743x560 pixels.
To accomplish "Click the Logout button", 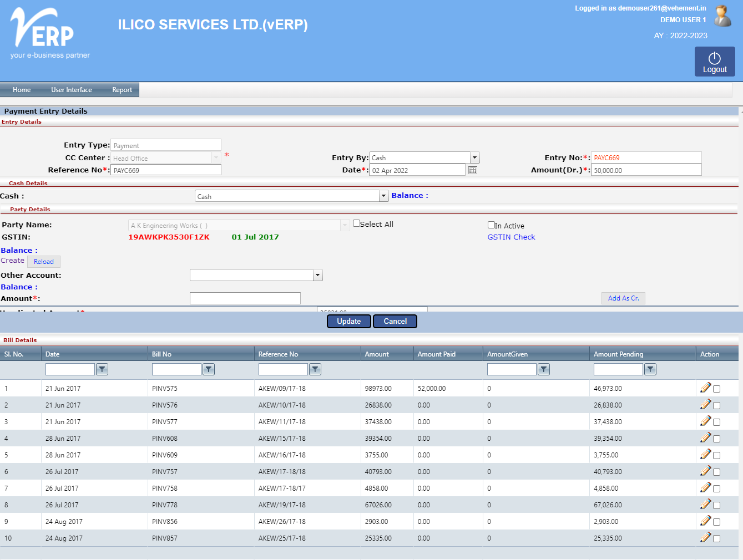I will pyautogui.click(x=715, y=62).
